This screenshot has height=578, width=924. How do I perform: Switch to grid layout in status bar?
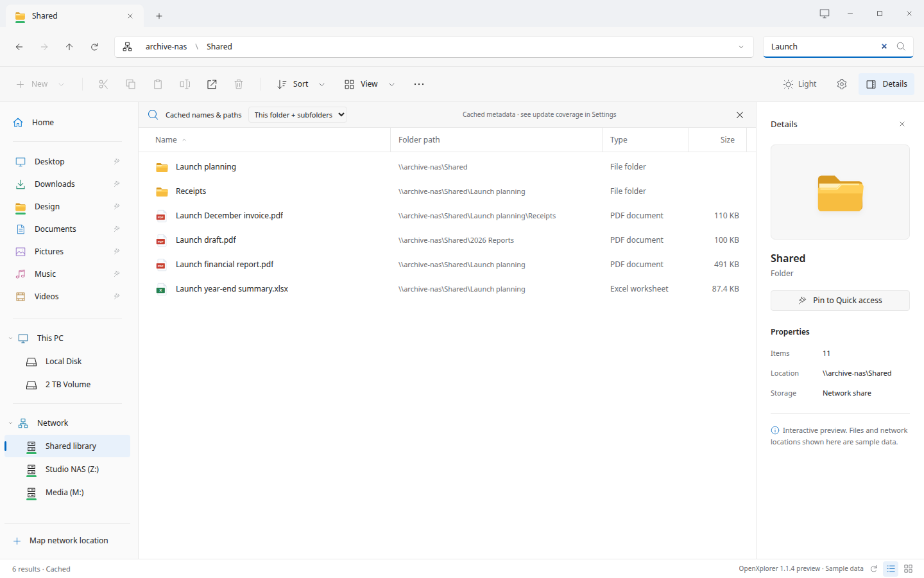[908, 569]
